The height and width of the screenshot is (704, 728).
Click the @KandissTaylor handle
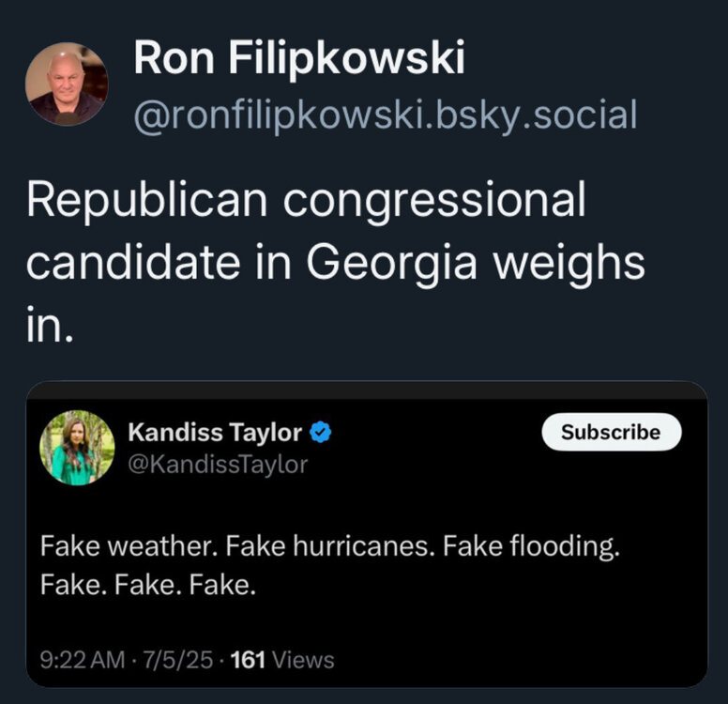[217, 464]
